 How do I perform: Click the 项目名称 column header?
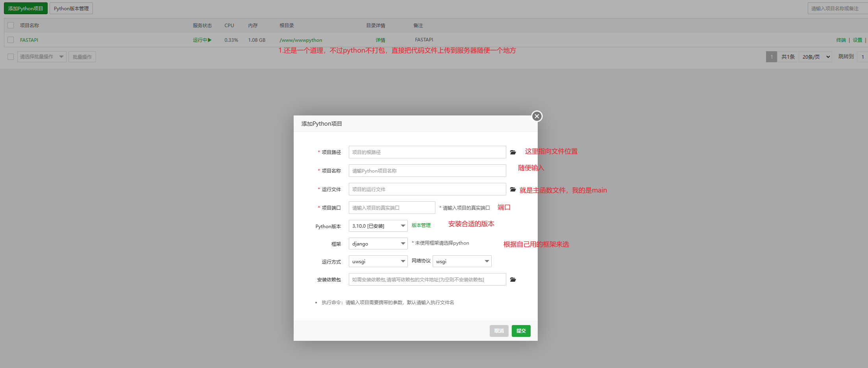point(30,26)
